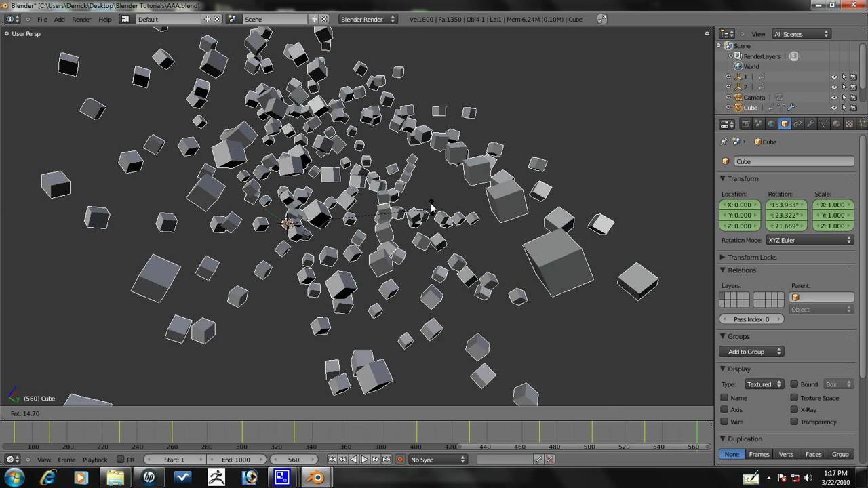Open the HP application in taskbar
Image resolution: width=868 pixels, height=488 pixels.
(x=149, y=478)
